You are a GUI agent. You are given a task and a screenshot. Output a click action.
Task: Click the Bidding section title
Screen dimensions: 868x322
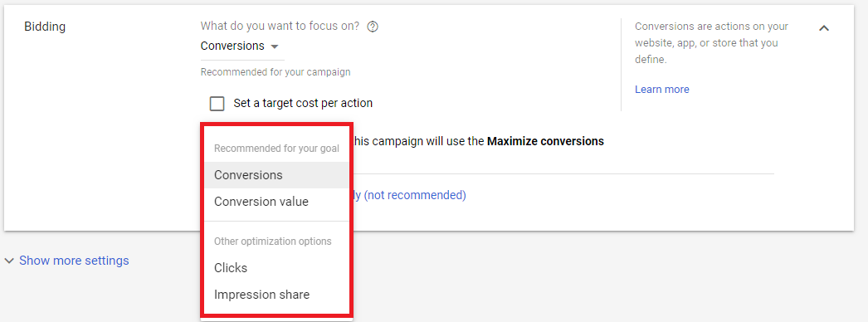pos(45,27)
